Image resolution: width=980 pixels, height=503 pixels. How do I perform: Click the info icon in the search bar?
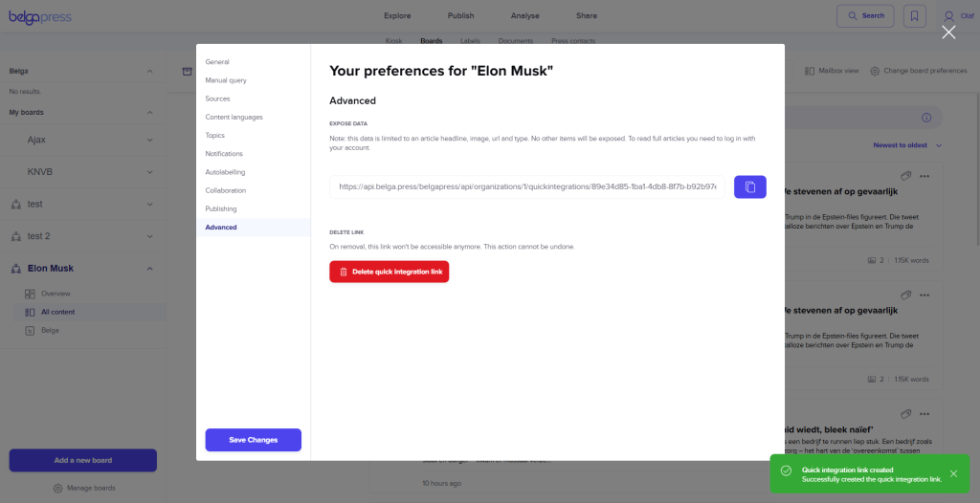pos(925,118)
